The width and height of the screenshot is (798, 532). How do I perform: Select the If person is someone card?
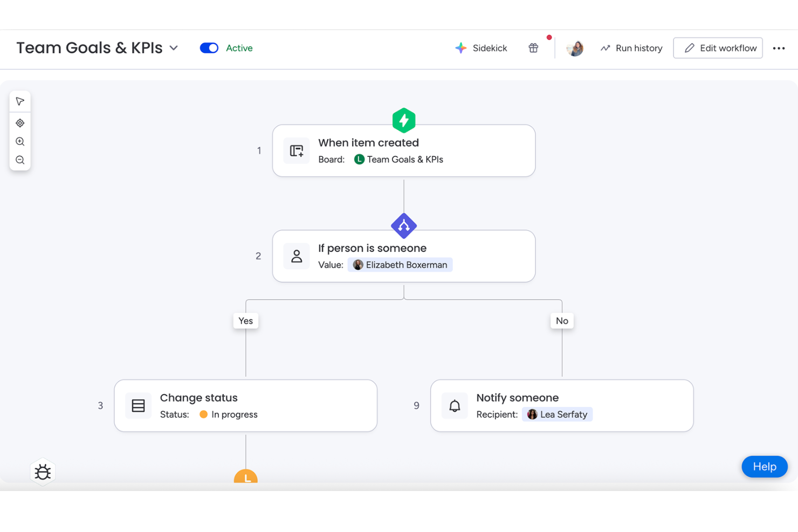click(404, 256)
